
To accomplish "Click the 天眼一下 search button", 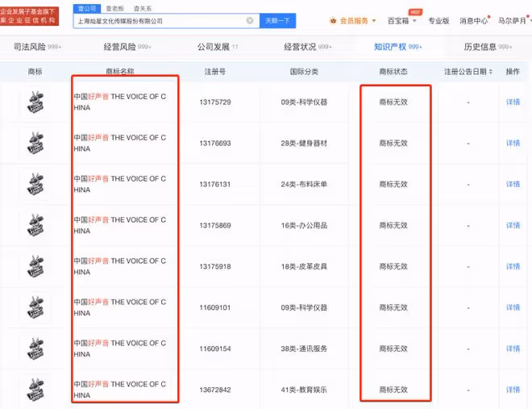I will click(x=277, y=21).
